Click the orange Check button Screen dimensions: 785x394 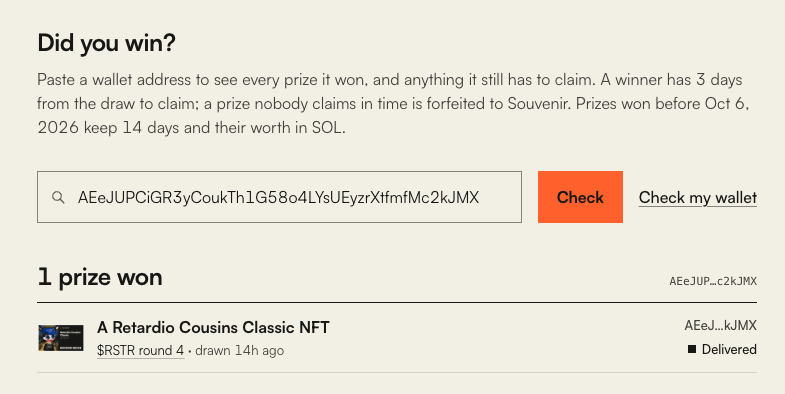coord(580,197)
